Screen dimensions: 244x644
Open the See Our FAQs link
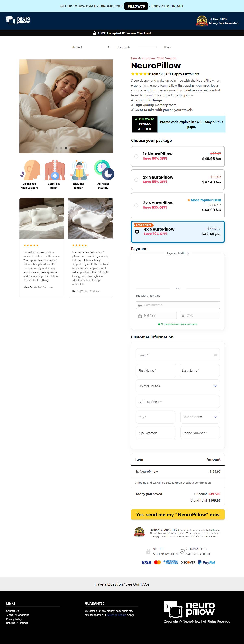138,584
